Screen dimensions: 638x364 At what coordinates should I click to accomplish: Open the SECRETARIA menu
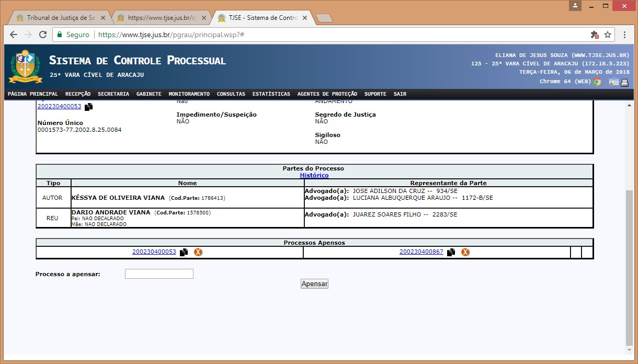tap(113, 94)
